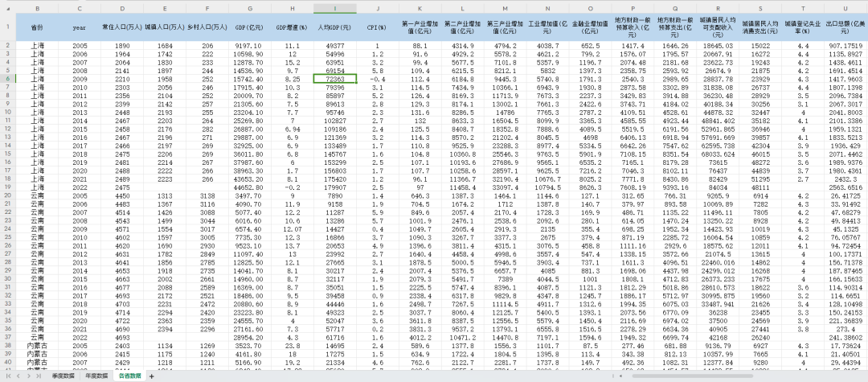Select column M header
This screenshot has height=382, width=868.
coord(505,9)
